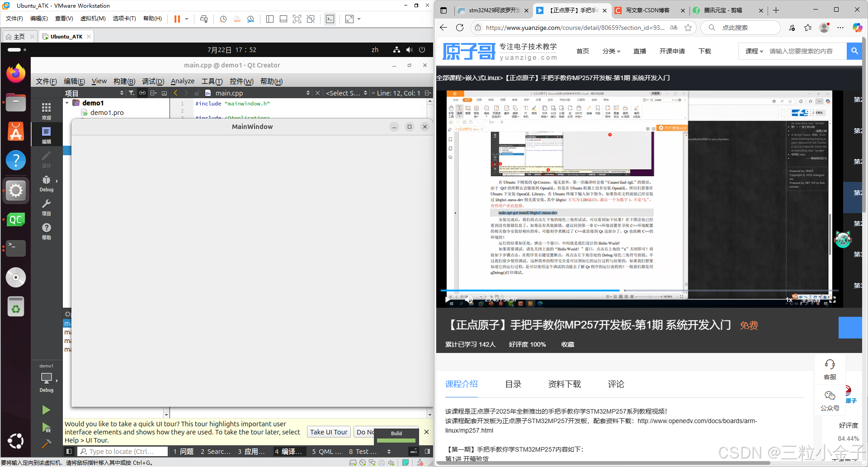The width and height of the screenshot is (868, 467).
Task: Expand the 分类 navigation dropdown
Action: click(611, 51)
